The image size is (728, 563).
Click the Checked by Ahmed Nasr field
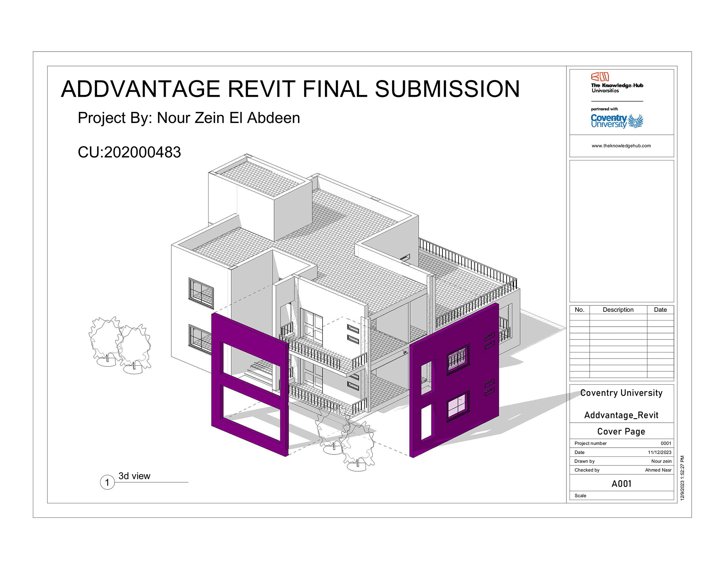click(x=658, y=470)
